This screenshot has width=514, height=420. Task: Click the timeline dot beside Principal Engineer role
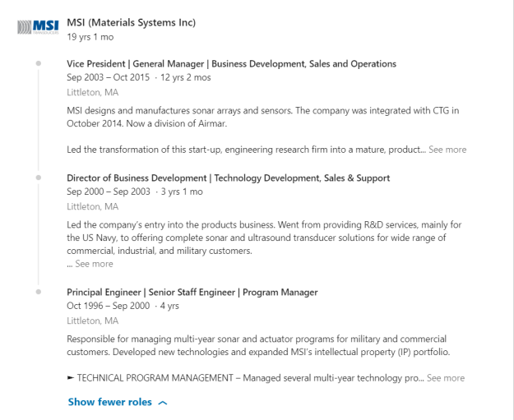coord(39,292)
